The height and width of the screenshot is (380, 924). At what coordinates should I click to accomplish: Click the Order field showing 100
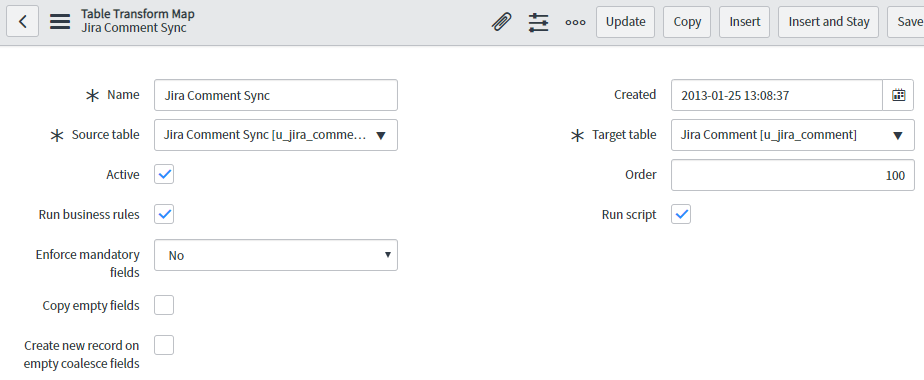tap(793, 175)
